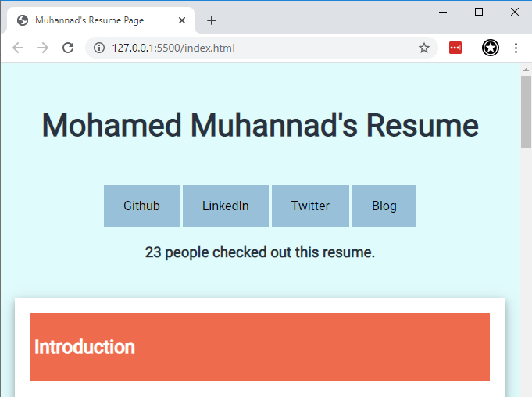Viewport: 532px width, 397px height.
Task: Click the browser Back arrow
Action: (18, 48)
